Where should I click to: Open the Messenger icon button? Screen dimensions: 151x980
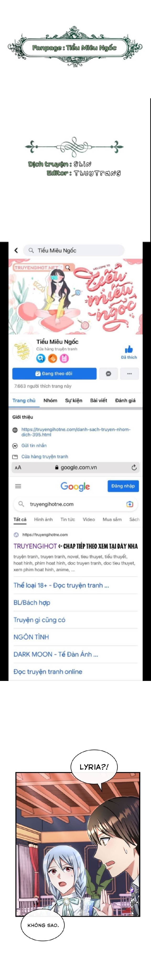(108, 373)
